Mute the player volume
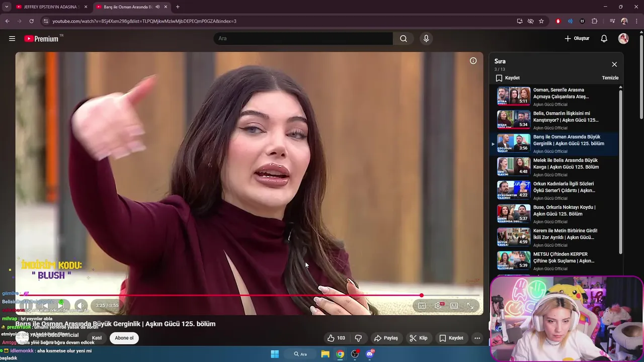The image size is (644, 362). point(80,305)
